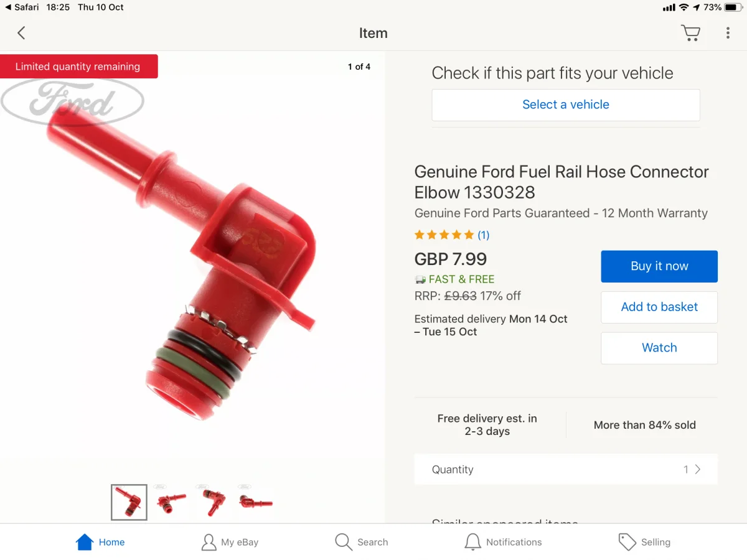This screenshot has width=747, height=560.
Task: Go back using the back chevron
Action: pos(21,33)
